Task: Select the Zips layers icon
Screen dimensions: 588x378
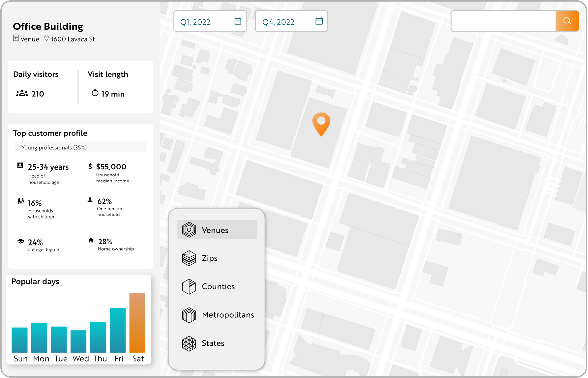Action: pyautogui.click(x=189, y=258)
